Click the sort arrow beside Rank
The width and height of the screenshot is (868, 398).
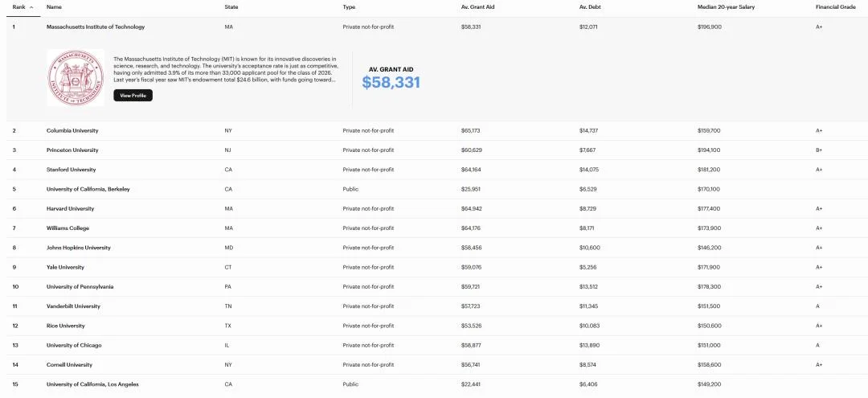point(31,7)
